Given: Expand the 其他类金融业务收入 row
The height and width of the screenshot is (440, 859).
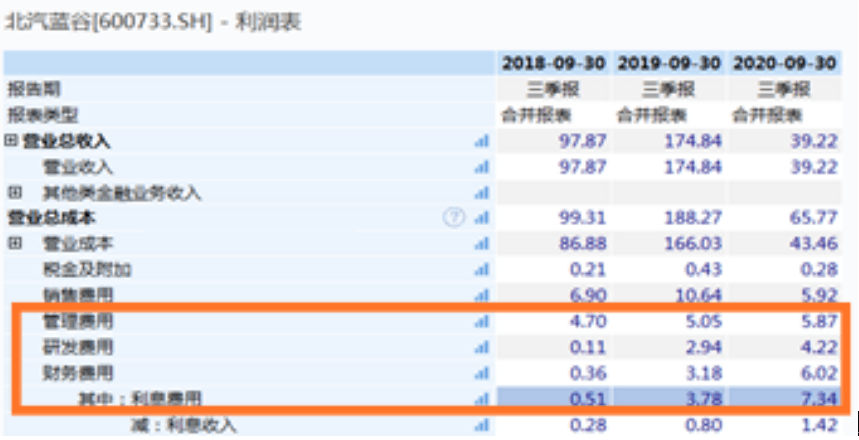Looking at the screenshot, I should [x=15, y=192].
